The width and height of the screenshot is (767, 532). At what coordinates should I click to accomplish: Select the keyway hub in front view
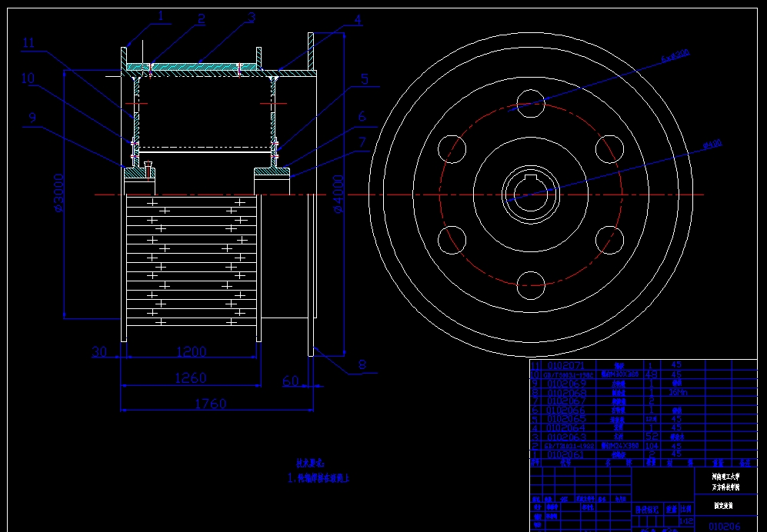[531, 195]
